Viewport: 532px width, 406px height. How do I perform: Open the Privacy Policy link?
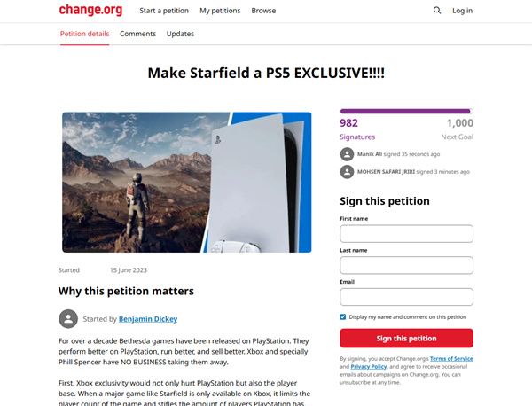point(369,367)
